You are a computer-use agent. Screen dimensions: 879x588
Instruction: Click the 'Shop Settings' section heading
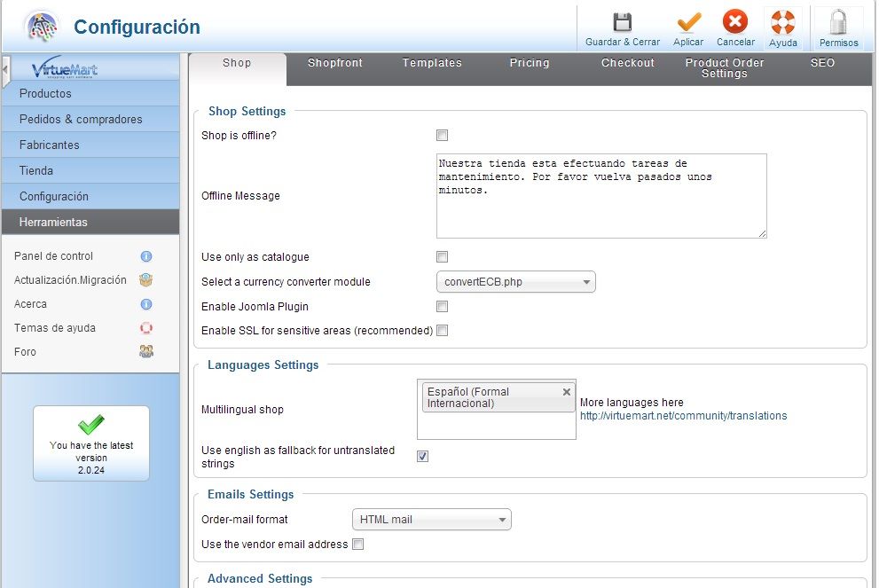[x=247, y=111]
